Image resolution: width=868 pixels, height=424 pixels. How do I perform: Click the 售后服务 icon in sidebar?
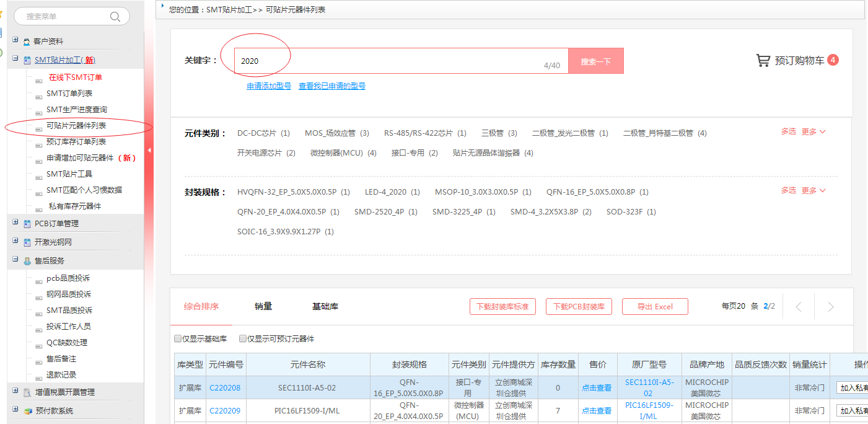(x=27, y=262)
